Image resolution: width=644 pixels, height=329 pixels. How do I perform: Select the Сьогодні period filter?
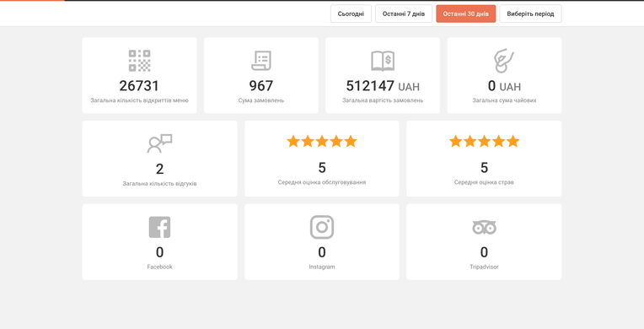click(x=351, y=14)
